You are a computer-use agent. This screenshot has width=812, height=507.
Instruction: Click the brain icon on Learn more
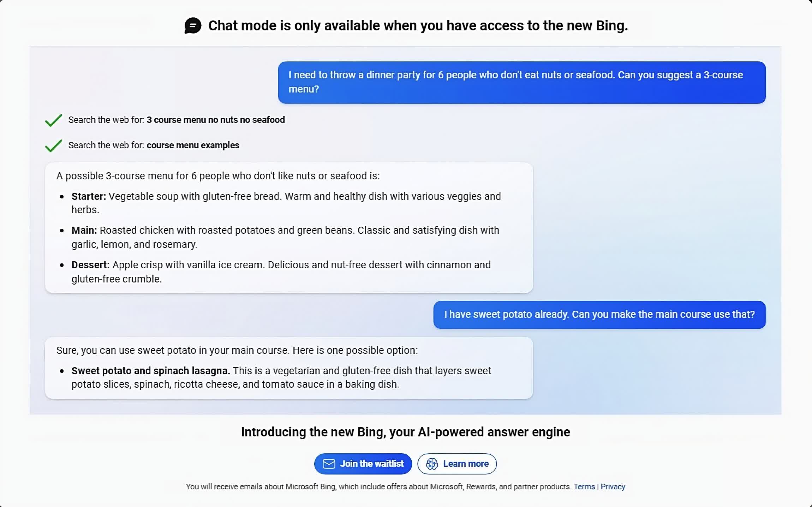(x=432, y=464)
